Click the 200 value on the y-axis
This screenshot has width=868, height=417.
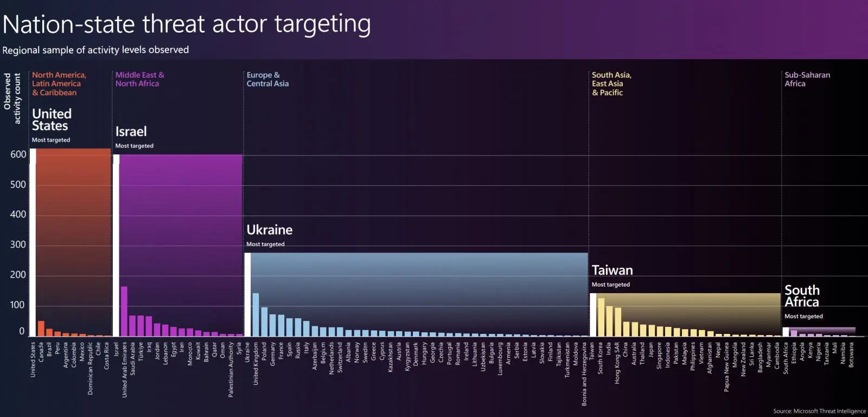coord(18,275)
